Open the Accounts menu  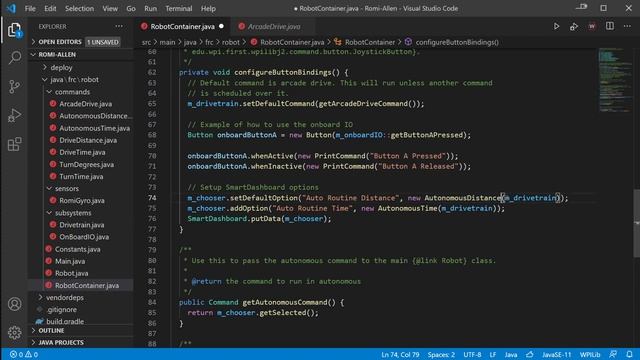tap(14, 304)
